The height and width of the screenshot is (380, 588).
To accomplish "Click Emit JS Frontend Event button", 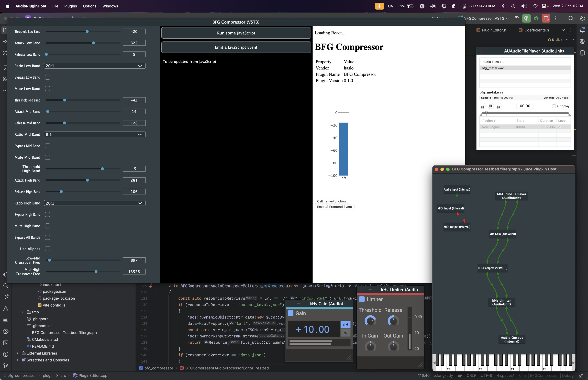I will [x=334, y=207].
